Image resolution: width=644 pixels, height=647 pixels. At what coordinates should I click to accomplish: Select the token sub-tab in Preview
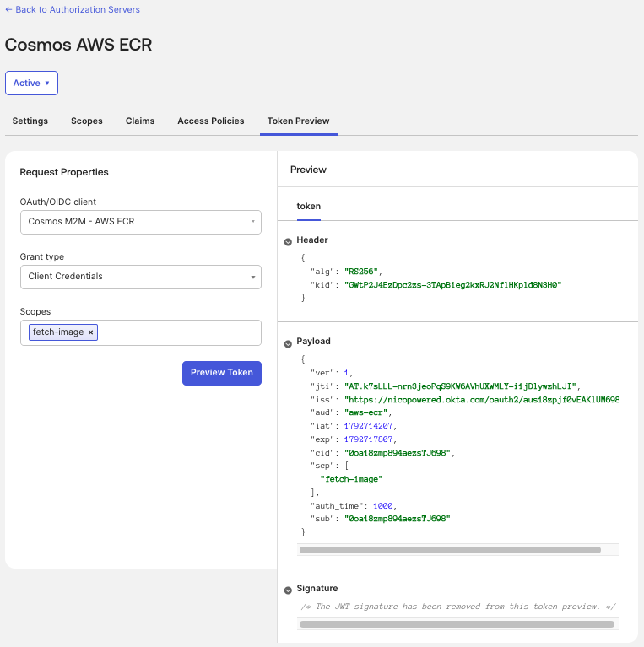309,207
